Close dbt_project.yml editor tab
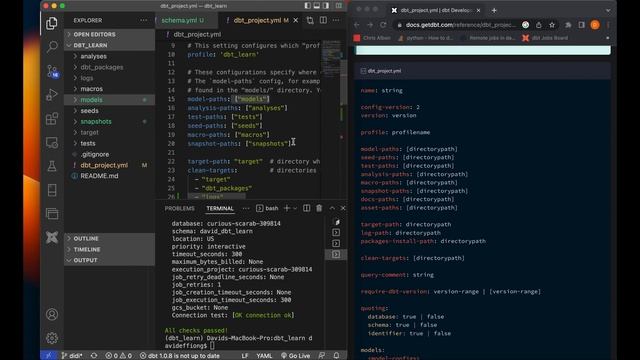Screen dimensions: 640x360 click(296, 20)
